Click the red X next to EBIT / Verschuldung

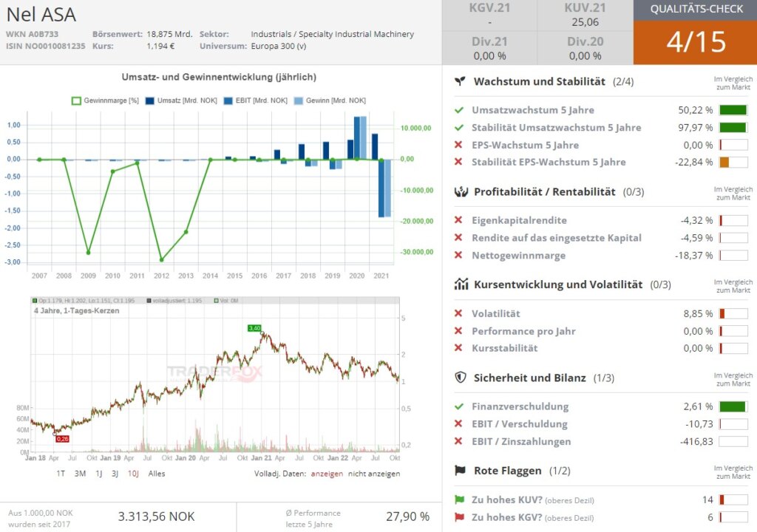tap(458, 423)
